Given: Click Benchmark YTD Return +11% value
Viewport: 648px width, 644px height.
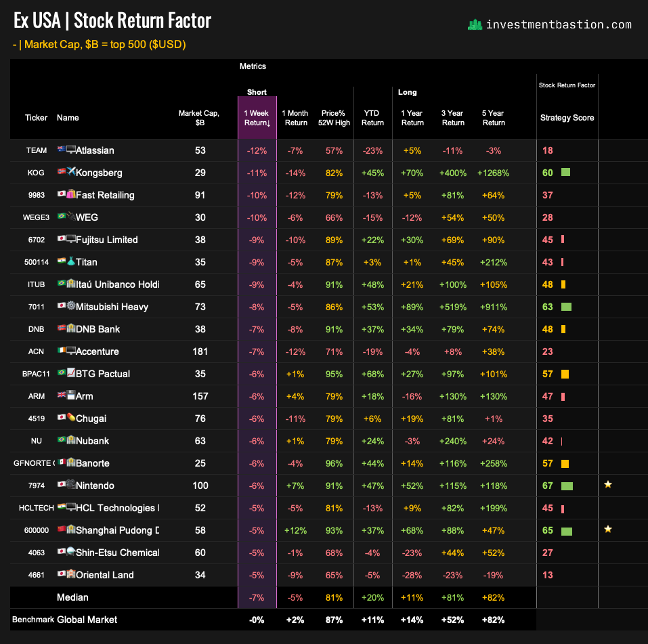Looking at the screenshot, I should (x=372, y=620).
